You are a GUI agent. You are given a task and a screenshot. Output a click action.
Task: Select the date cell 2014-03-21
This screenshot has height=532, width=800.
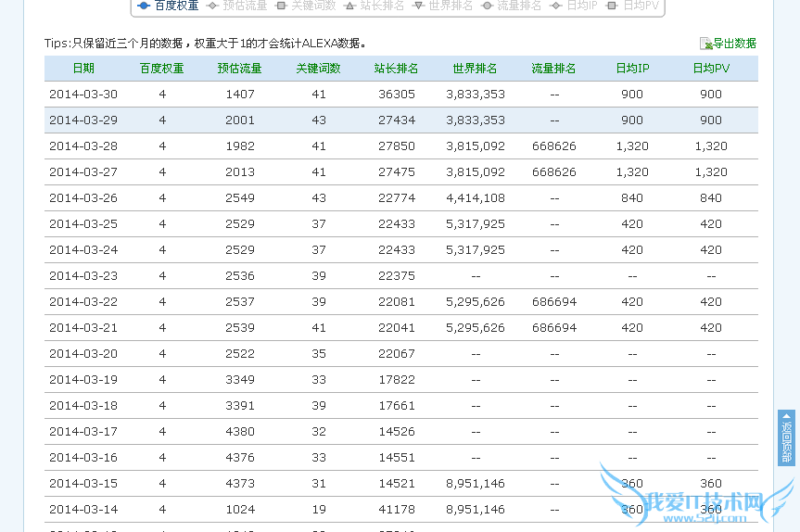pos(83,328)
